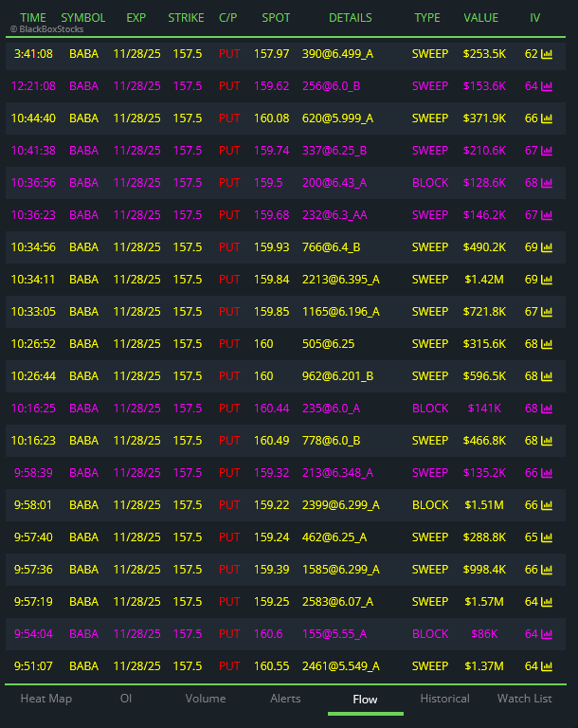578x728 pixels.
Task: Click the $1.51M value cell
Action: coord(484,505)
